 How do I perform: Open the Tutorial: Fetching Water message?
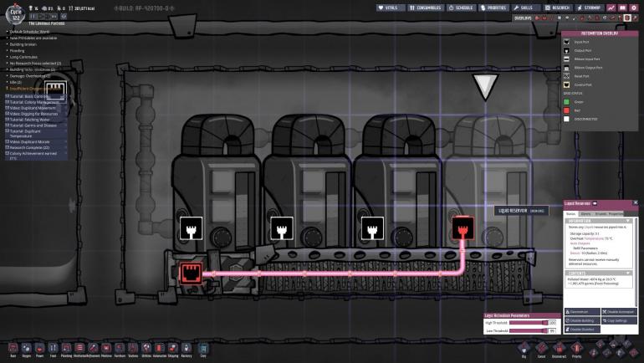click(x=36, y=120)
